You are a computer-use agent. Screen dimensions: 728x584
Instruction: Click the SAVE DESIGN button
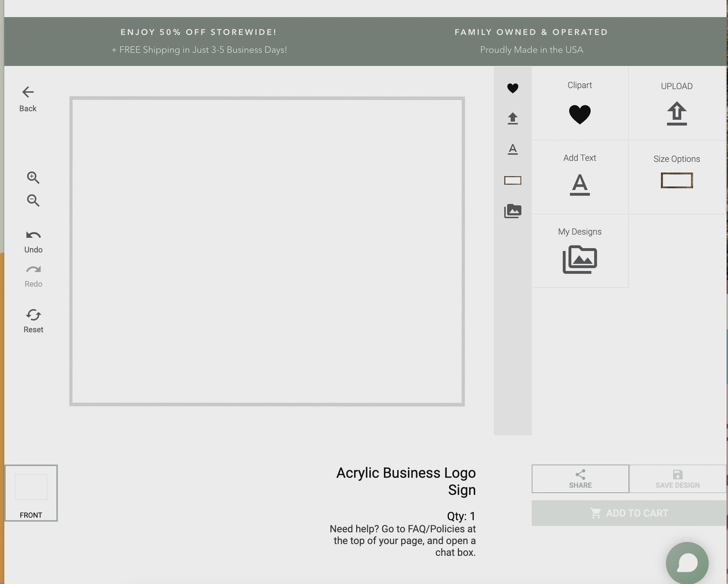click(678, 479)
